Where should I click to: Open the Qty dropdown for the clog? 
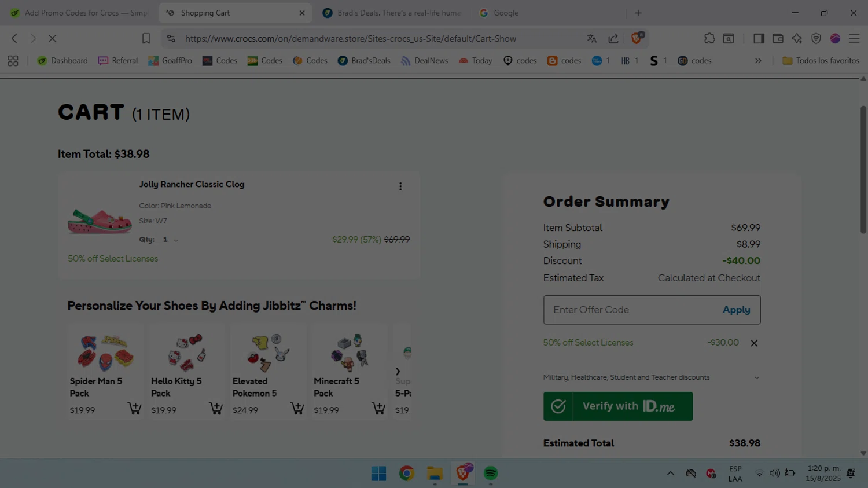(x=171, y=240)
